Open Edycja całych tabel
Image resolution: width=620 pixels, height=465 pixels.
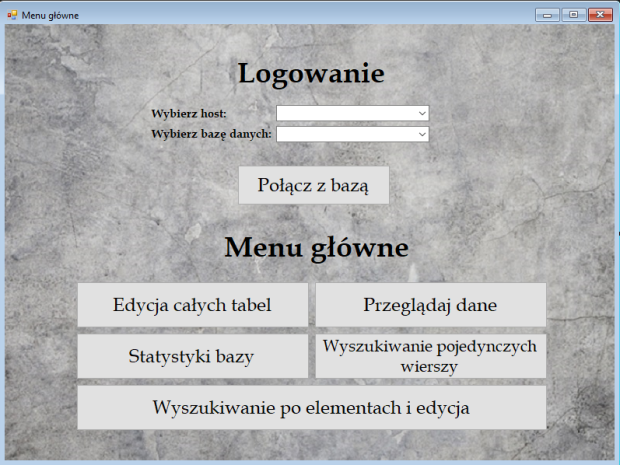pos(193,305)
